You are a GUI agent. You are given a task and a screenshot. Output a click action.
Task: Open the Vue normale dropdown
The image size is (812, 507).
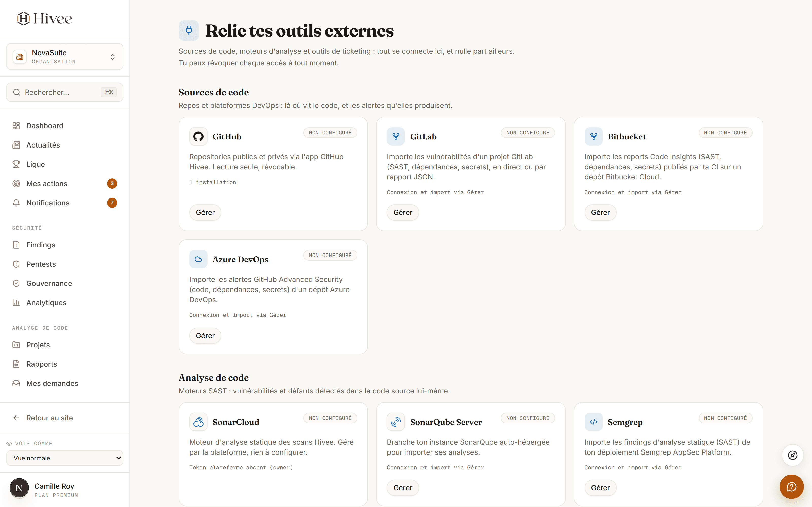(65, 458)
